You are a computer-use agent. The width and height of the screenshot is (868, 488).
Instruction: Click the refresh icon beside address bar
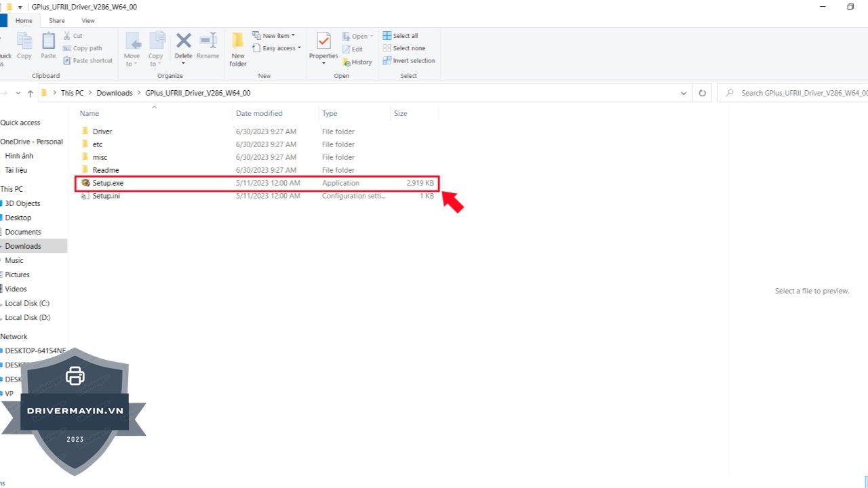tap(703, 93)
